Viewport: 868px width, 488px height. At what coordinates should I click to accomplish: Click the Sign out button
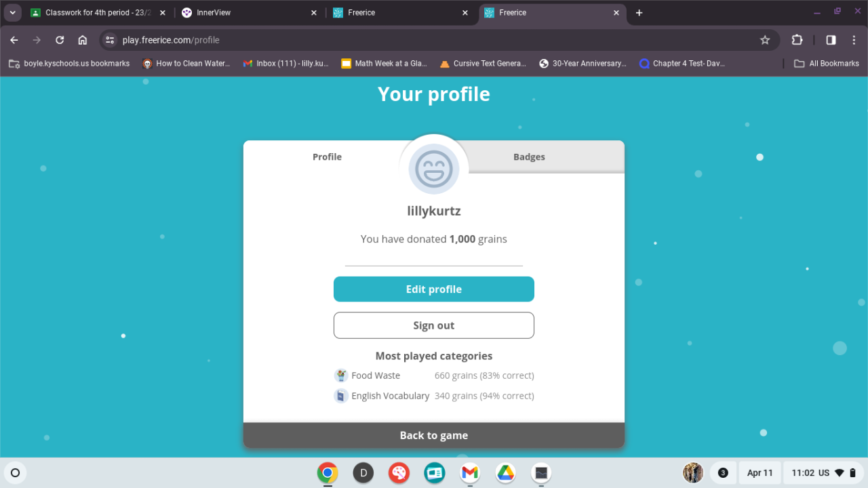[434, 325]
